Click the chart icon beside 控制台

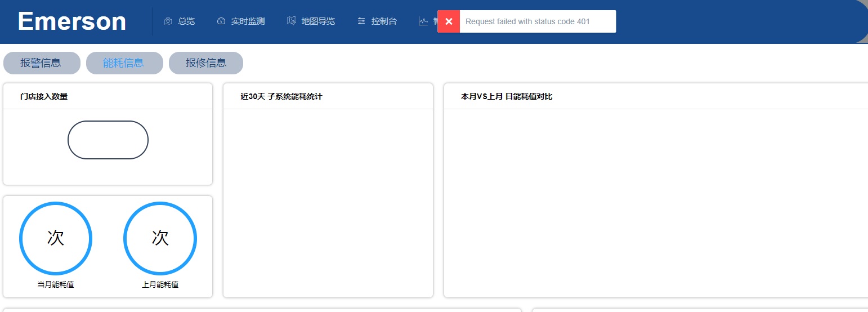[423, 21]
